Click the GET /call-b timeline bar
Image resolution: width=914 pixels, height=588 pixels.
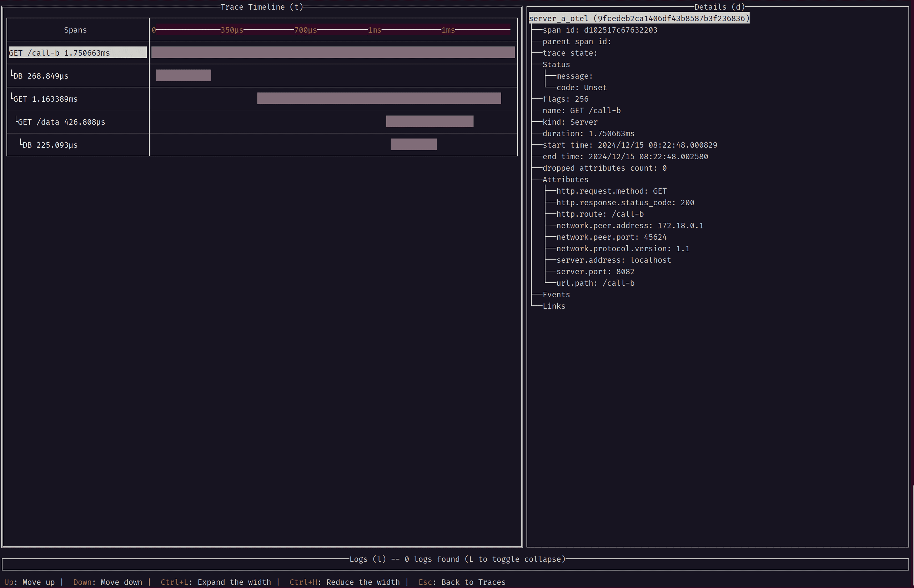[332, 52]
